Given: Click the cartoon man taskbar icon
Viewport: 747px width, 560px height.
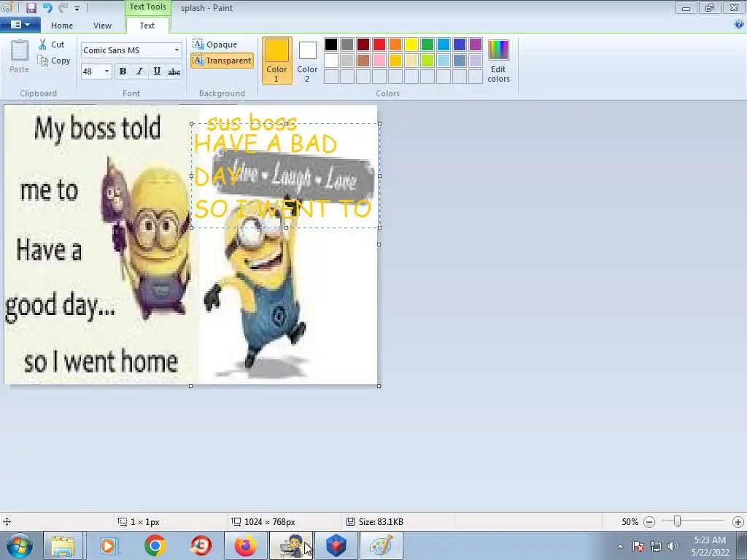Looking at the screenshot, I should pyautogui.click(x=291, y=545).
